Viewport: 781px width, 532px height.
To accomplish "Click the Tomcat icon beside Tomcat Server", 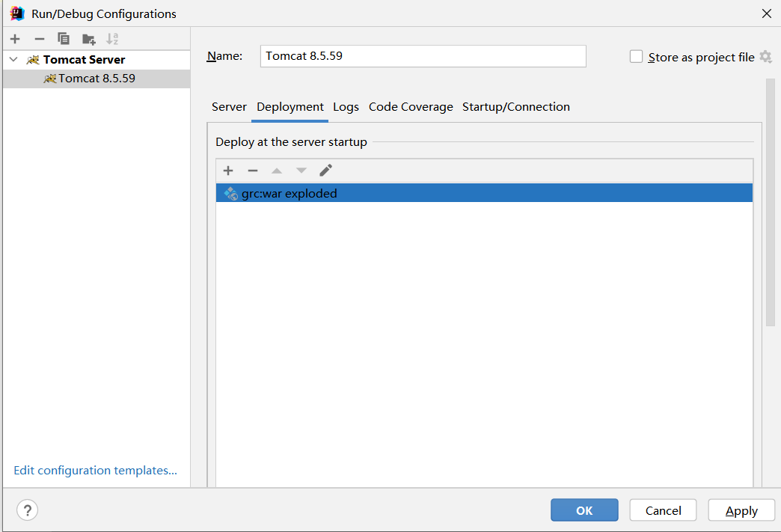I will (33, 60).
